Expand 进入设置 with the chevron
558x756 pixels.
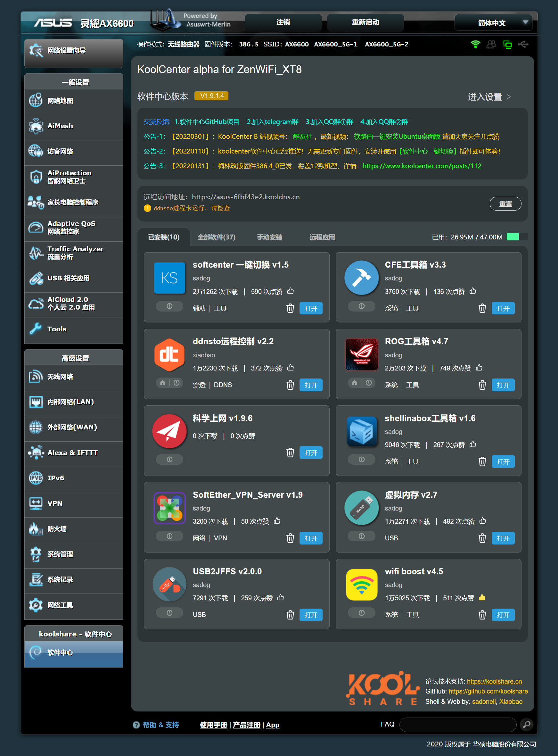pos(509,97)
